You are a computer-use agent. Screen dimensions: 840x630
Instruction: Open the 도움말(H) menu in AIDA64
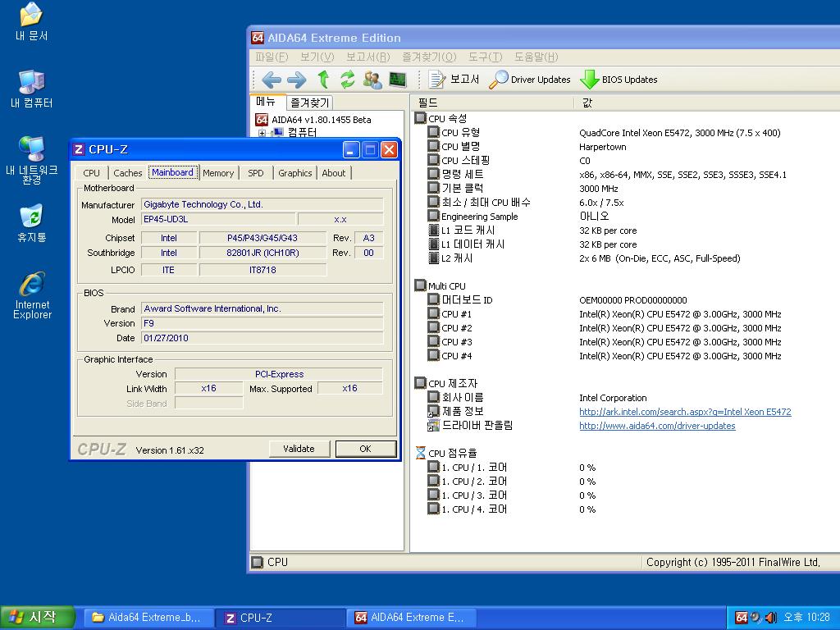click(x=536, y=57)
